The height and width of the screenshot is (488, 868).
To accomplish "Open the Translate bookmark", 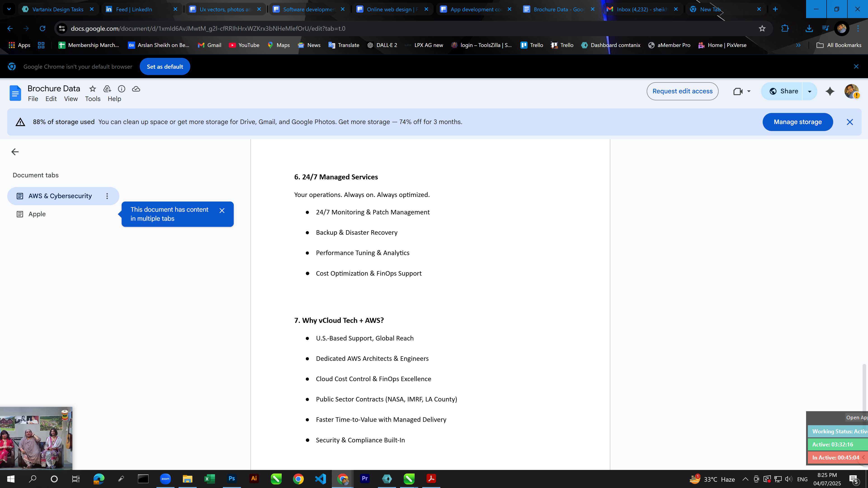I will click(x=344, y=45).
